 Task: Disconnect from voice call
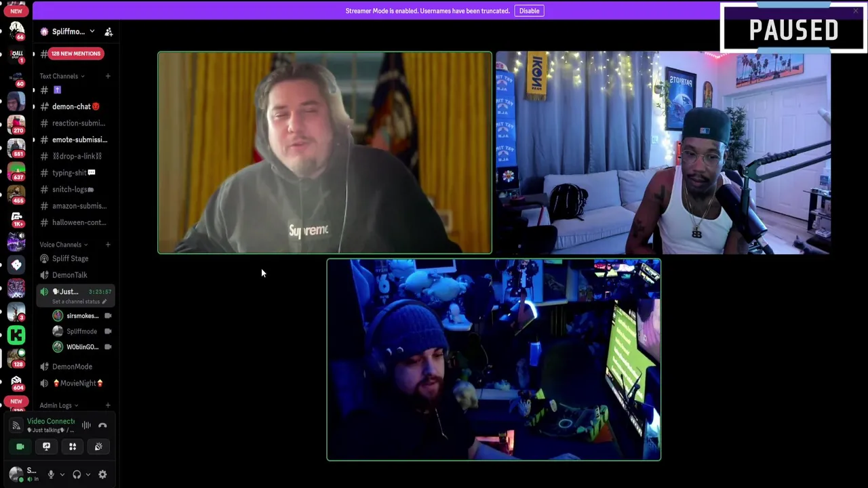[102, 426]
